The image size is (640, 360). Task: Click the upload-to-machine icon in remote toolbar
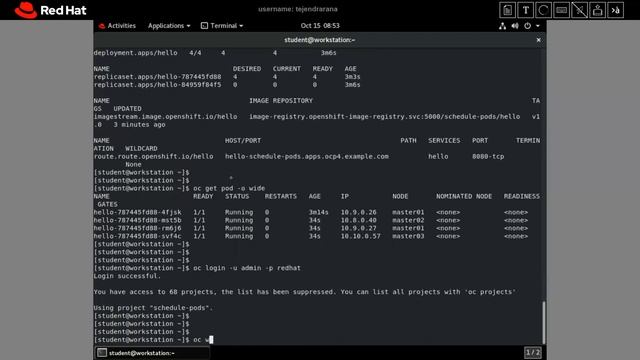[x=597, y=10]
